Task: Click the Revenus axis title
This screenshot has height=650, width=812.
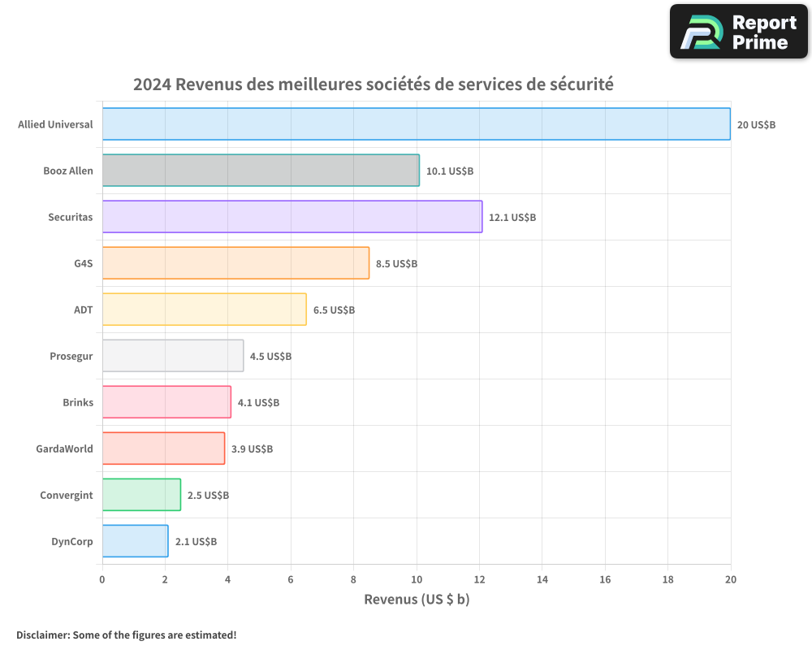Action: (418, 599)
